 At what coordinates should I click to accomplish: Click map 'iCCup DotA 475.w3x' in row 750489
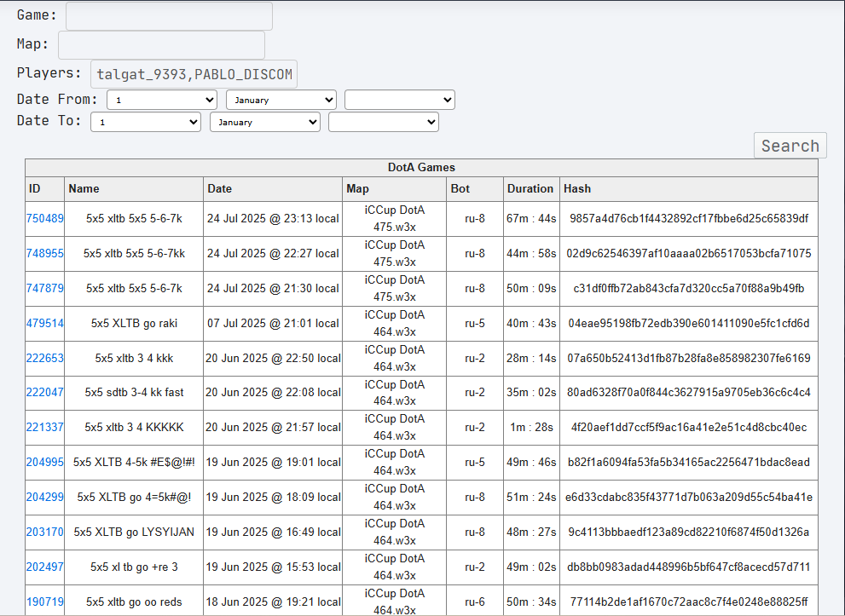395,219
